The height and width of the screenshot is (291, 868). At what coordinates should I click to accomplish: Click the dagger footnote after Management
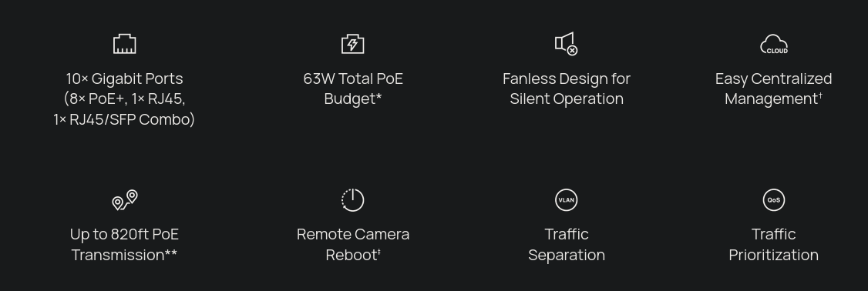point(820,95)
